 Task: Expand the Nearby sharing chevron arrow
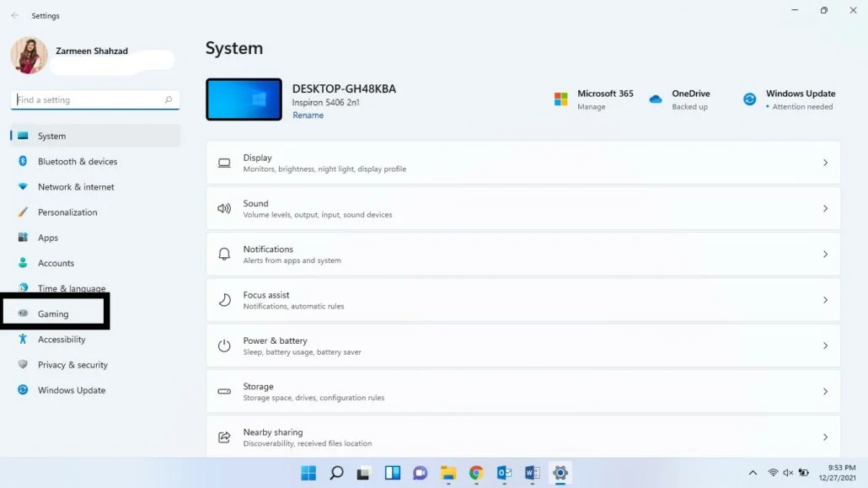(x=825, y=437)
